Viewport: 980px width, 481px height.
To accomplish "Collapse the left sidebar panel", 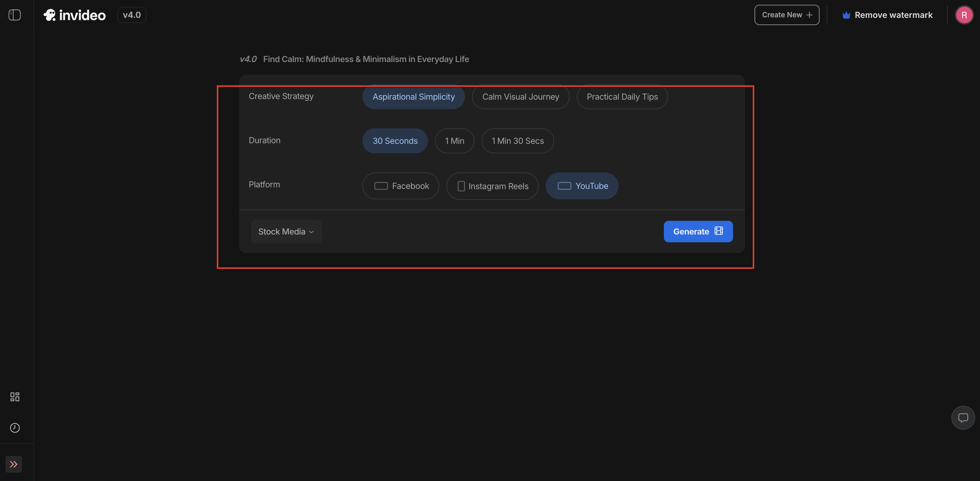I will point(14,15).
